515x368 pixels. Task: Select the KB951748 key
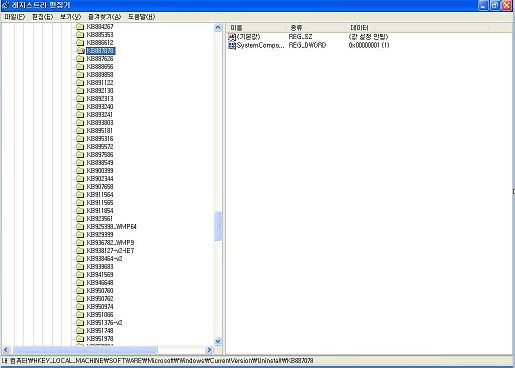point(100,331)
